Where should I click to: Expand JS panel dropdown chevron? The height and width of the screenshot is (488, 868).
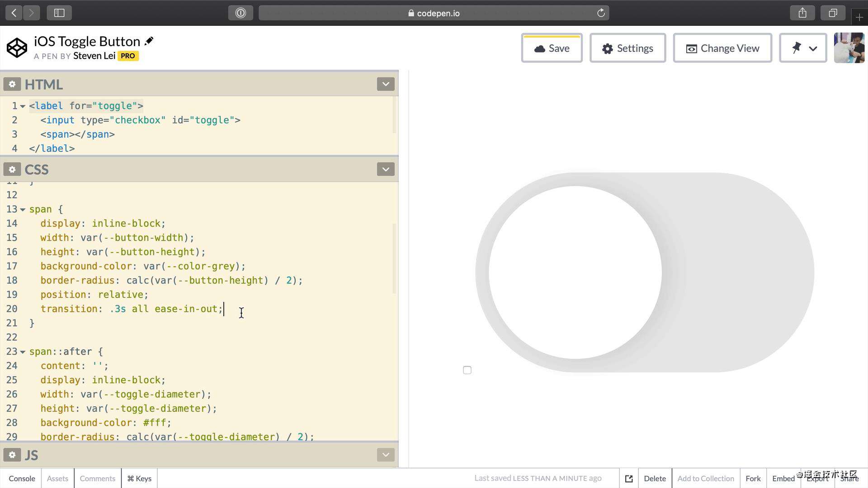click(x=386, y=455)
